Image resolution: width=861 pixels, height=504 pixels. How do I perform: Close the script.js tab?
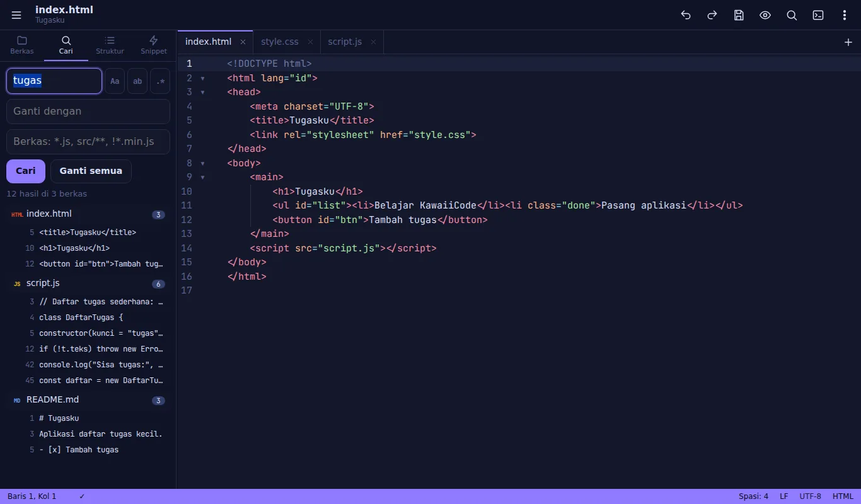point(373,42)
